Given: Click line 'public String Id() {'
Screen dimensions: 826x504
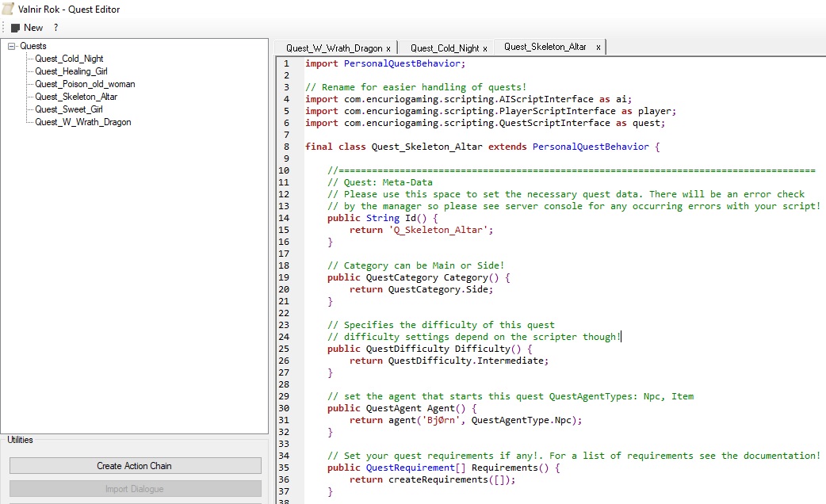Looking at the screenshot, I should click(x=382, y=217).
